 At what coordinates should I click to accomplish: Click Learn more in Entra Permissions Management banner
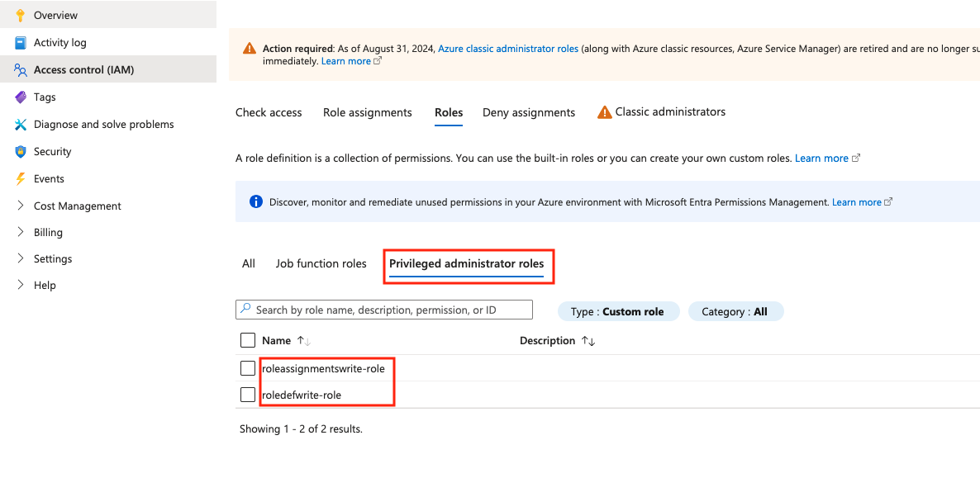coord(857,201)
